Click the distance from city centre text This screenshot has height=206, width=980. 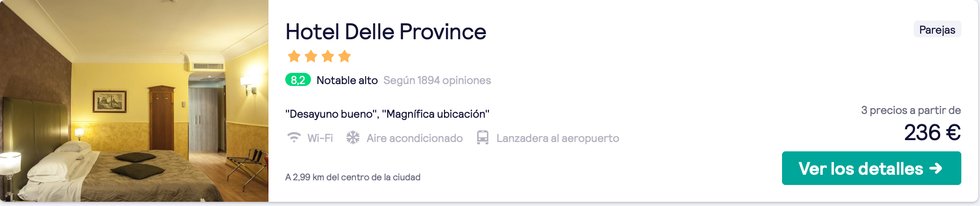[x=353, y=177]
